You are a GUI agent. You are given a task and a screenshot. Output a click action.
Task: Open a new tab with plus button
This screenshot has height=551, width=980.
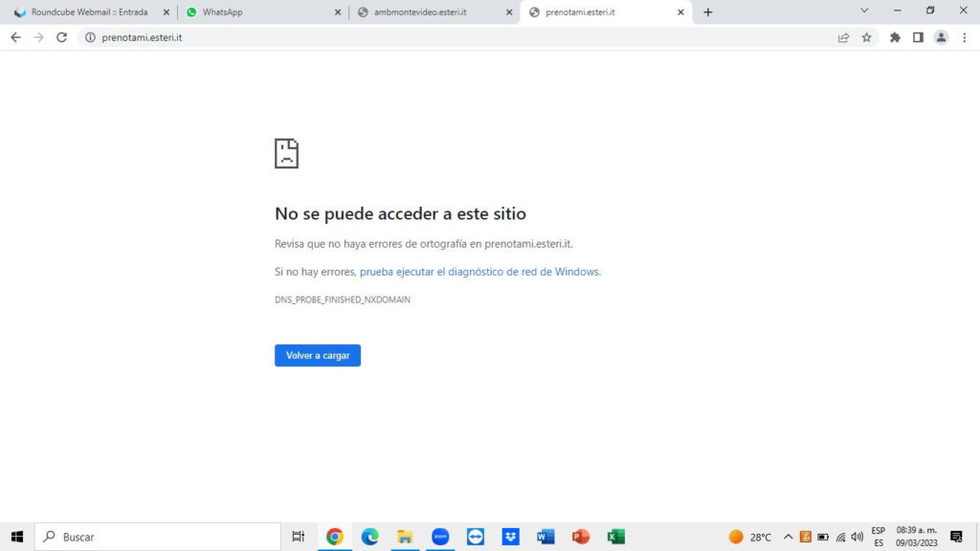click(708, 12)
